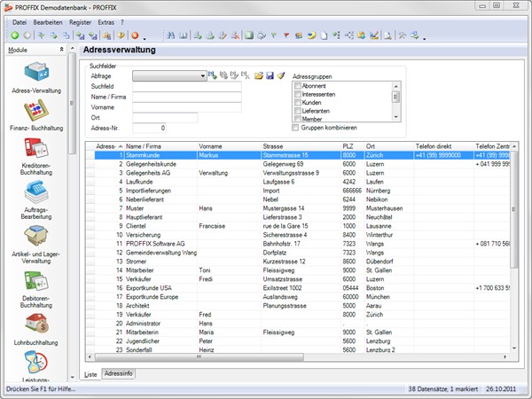Open the Adress-Verwaltung module

[36, 78]
